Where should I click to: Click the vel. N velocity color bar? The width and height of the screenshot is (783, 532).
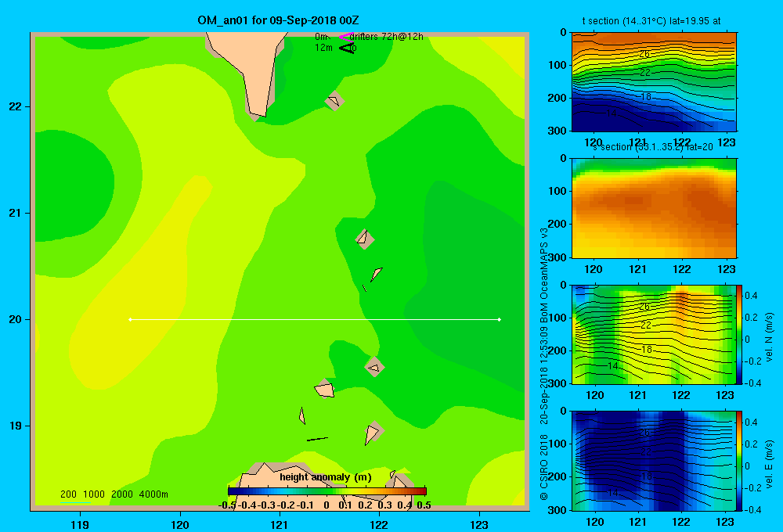click(x=740, y=334)
